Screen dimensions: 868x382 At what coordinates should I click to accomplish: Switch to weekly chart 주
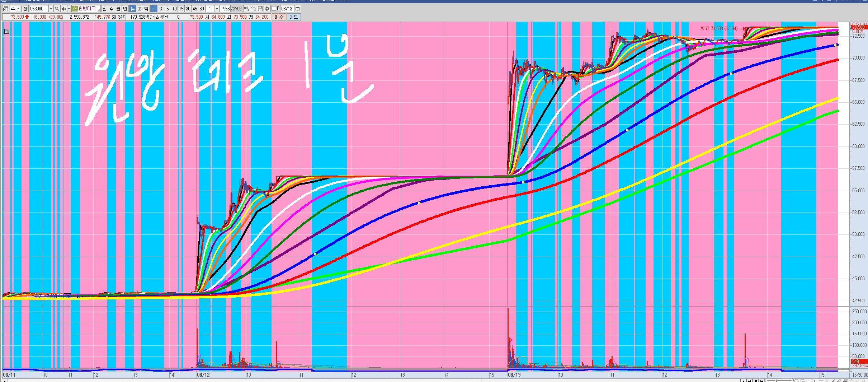pyautogui.click(x=111, y=9)
